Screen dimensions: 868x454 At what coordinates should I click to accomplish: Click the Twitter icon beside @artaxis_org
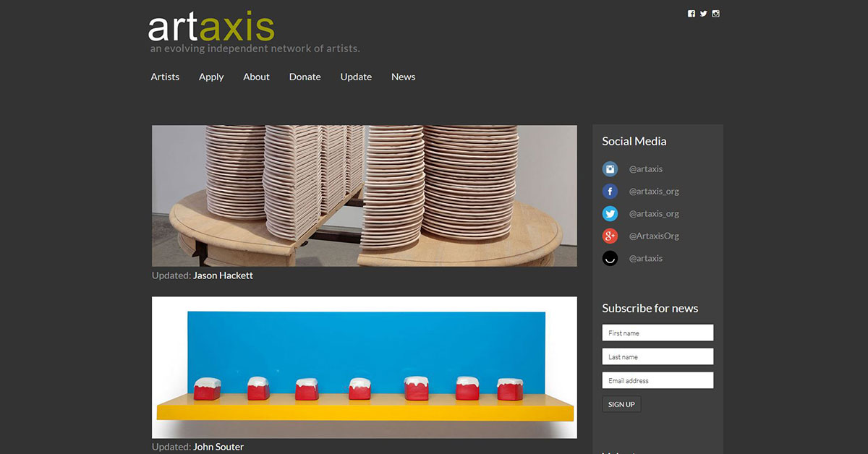(x=610, y=213)
